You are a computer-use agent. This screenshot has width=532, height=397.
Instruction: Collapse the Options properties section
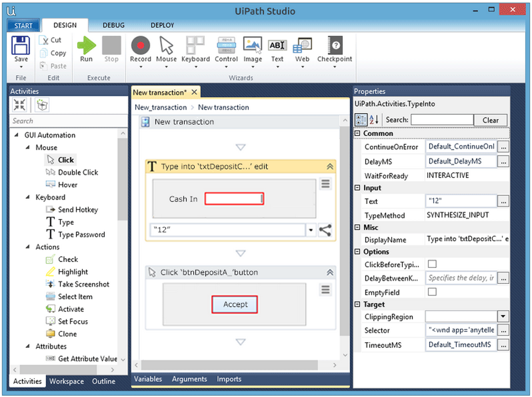[x=357, y=251]
